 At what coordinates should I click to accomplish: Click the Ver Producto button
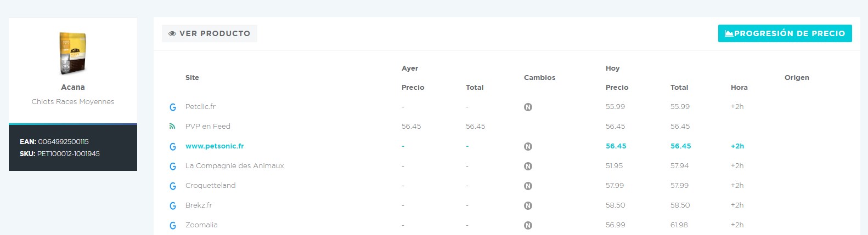(x=209, y=33)
